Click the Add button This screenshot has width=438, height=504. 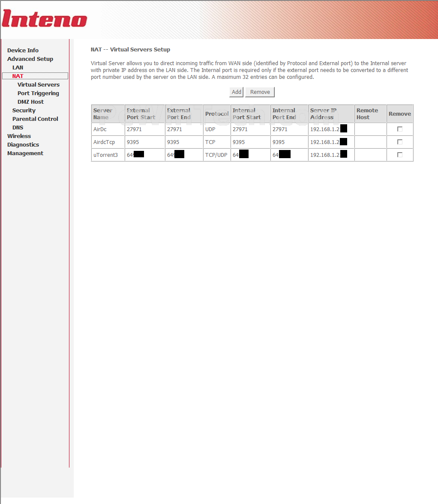tap(237, 92)
